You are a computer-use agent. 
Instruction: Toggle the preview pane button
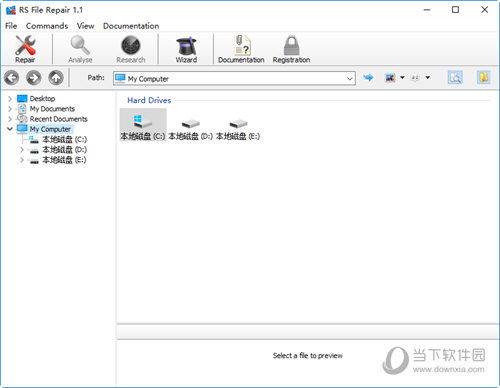(455, 78)
